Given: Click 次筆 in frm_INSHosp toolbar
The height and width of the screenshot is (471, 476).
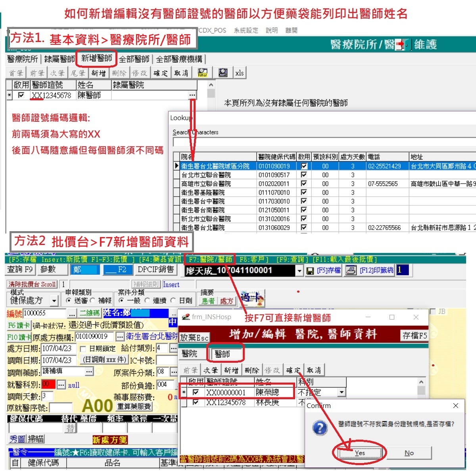Looking at the screenshot, I should pyautogui.click(x=211, y=370).
